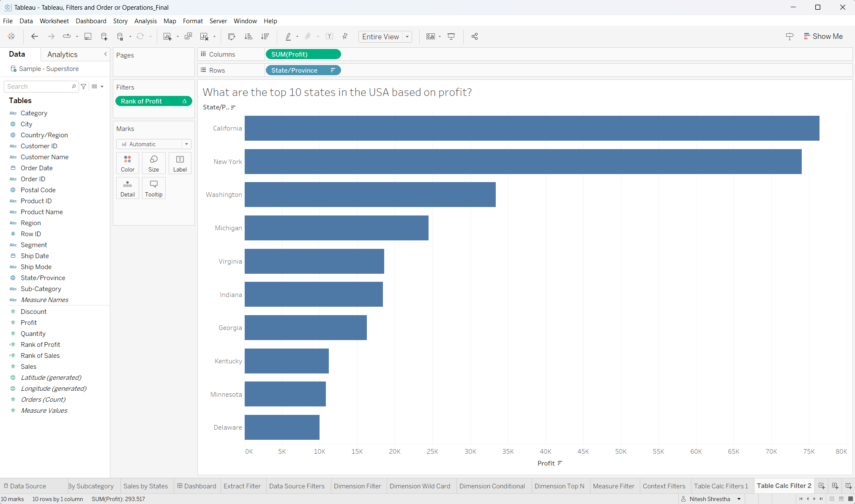Sort descending toolbar icon
Image resolution: width=855 pixels, height=504 pixels.
[265, 37]
